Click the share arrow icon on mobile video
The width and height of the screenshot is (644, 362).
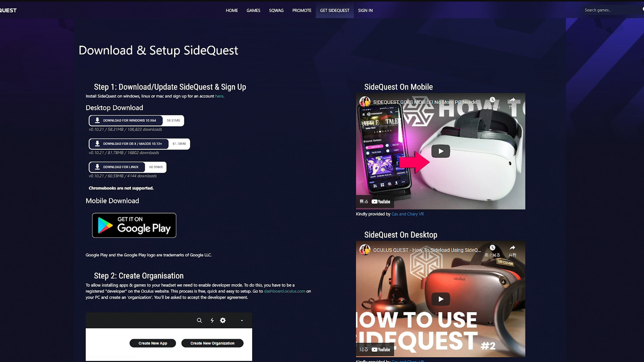pyautogui.click(x=512, y=100)
